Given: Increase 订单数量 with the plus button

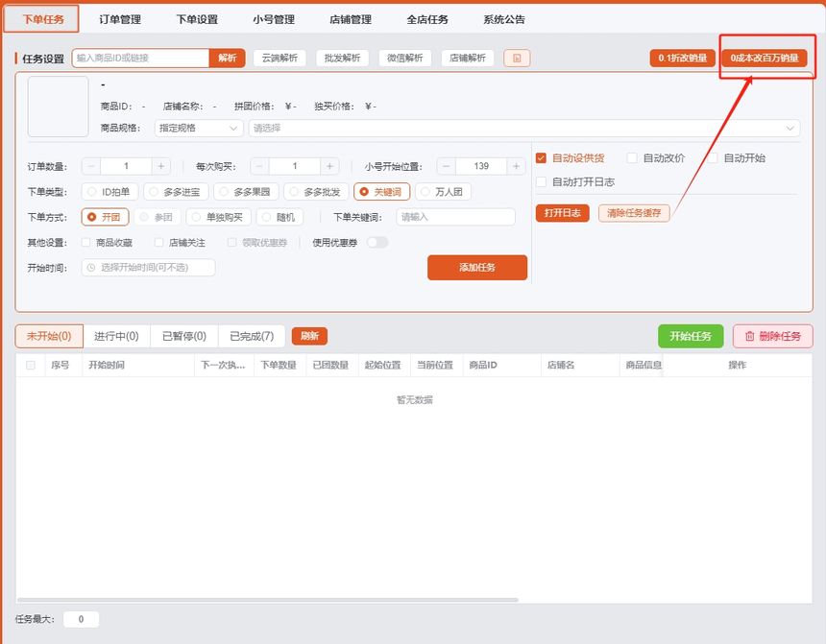Looking at the screenshot, I should tap(161, 166).
